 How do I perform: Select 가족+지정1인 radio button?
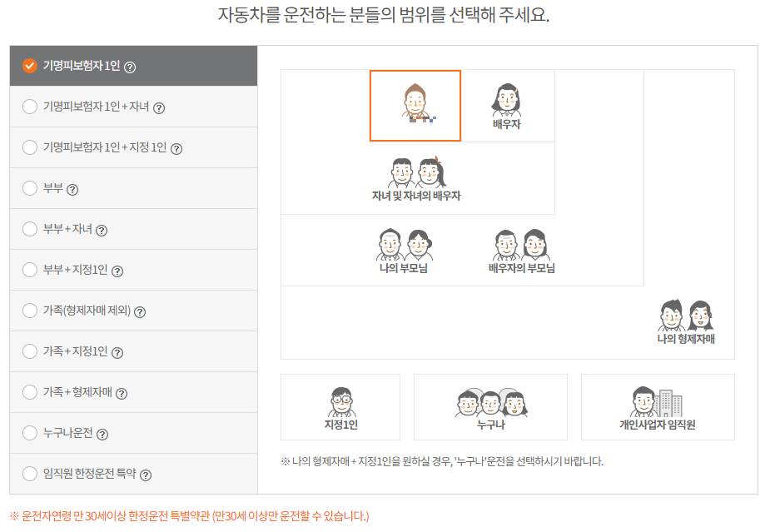point(30,351)
